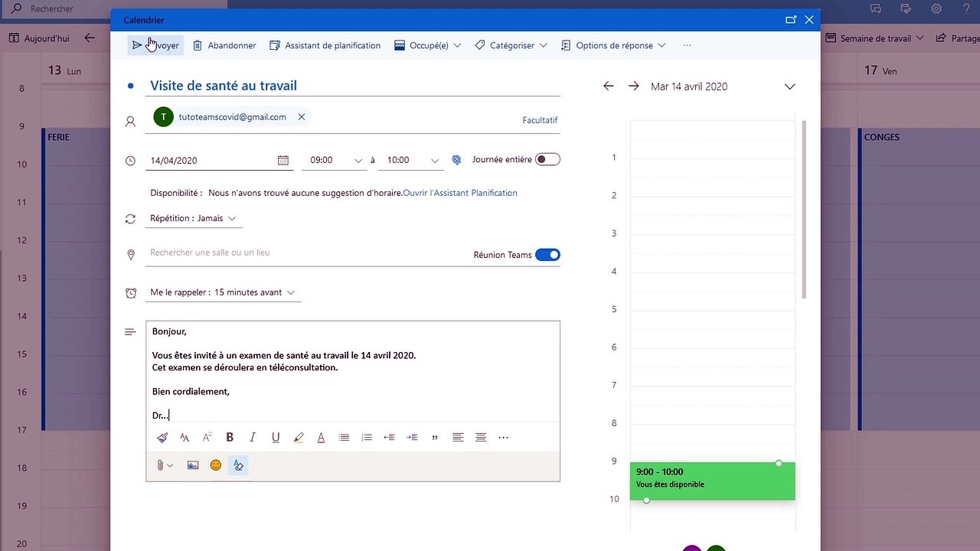Viewport: 980px width, 551px height.
Task: Click the back arrow in background calendar
Action: [90, 37]
